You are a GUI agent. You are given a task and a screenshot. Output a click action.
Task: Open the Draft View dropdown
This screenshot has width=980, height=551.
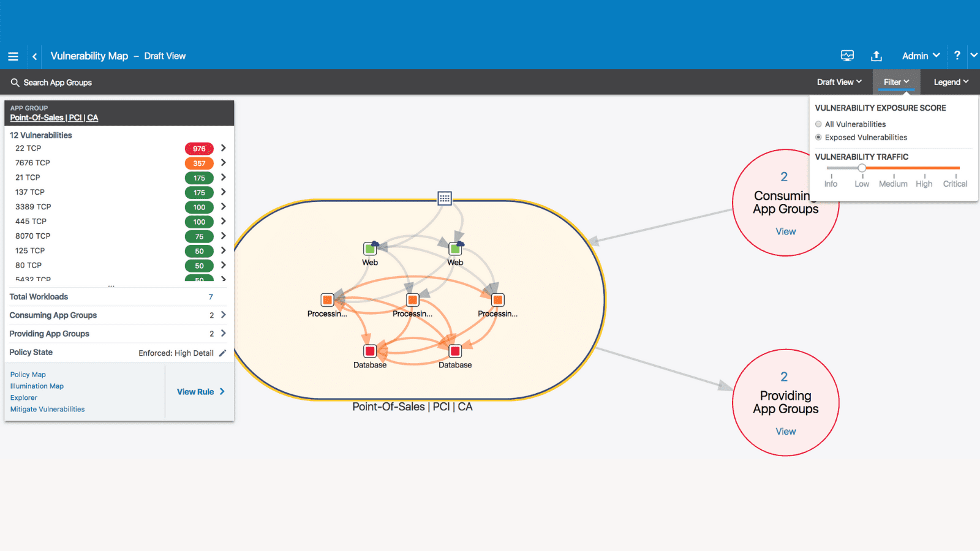pyautogui.click(x=839, y=82)
